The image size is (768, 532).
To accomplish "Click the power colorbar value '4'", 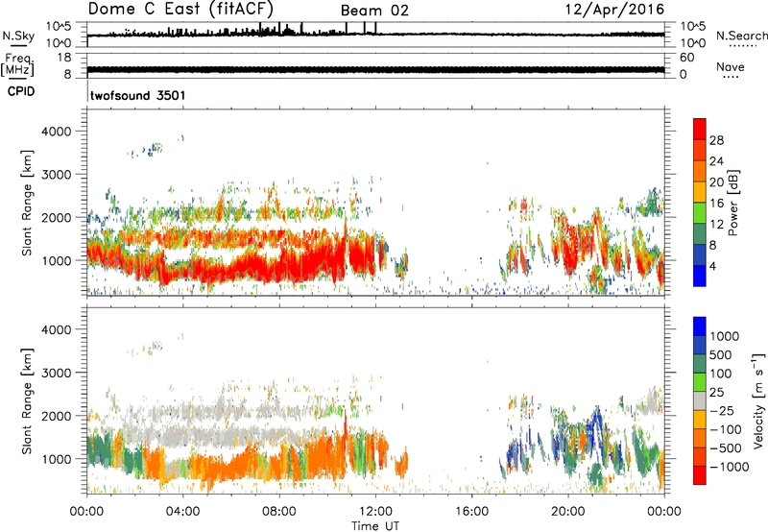I will tap(712, 266).
